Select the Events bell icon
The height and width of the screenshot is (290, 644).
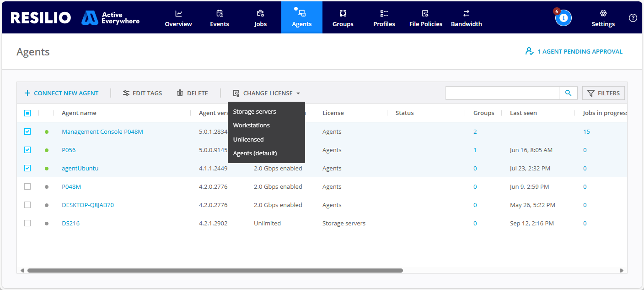[220, 14]
